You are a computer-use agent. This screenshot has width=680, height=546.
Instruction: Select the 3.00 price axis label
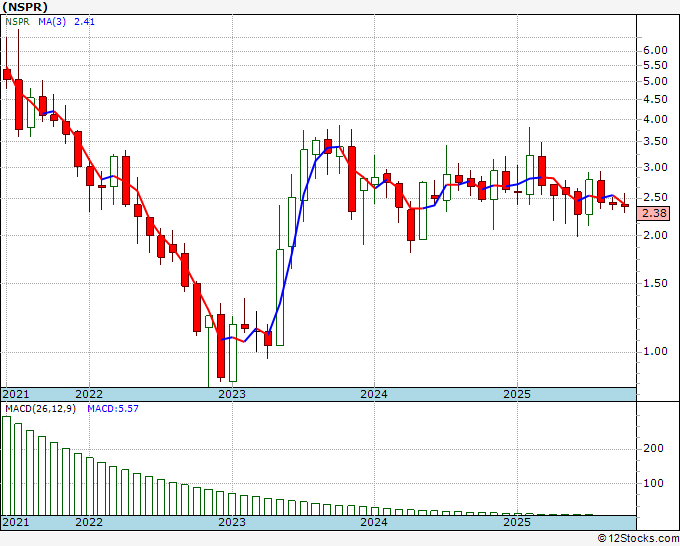(654, 167)
